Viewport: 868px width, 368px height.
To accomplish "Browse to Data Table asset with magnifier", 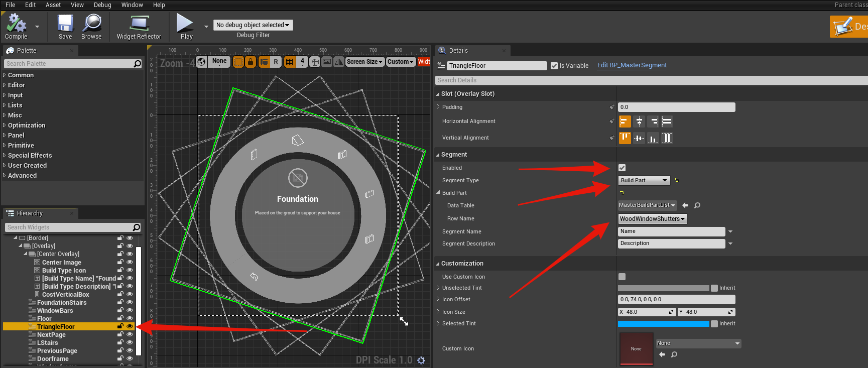I will click(x=697, y=205).
